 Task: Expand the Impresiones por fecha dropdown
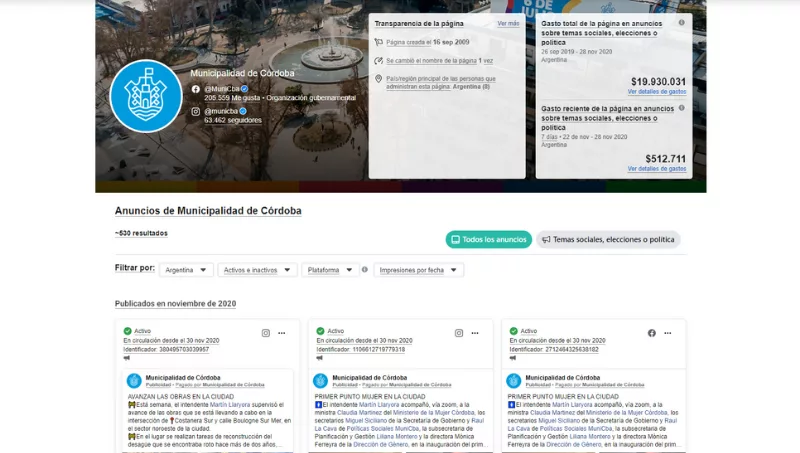pyautogui.click(x=418, y=270)
